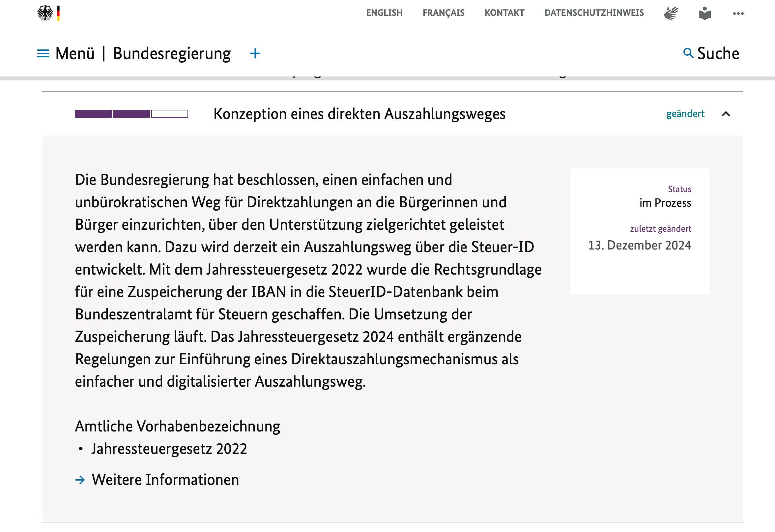Open the three-dot more options menu
The width and height of the screenshot is (775, 532).
[x=738, y=14]
